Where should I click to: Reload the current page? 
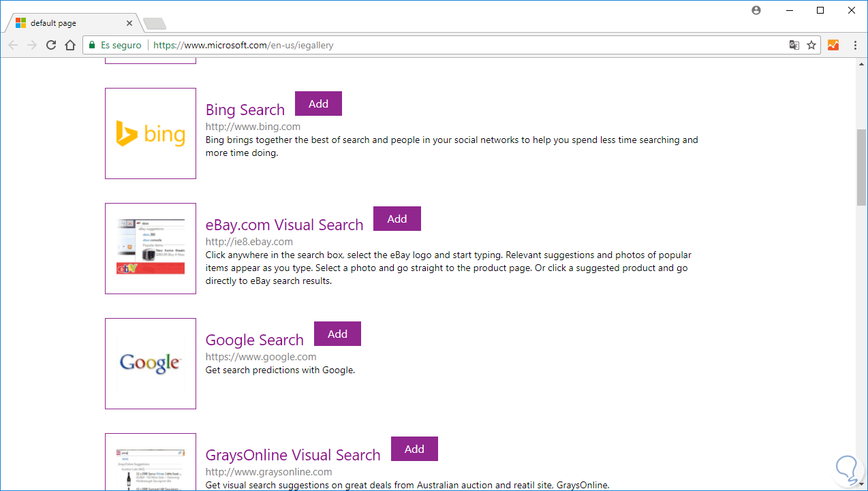click(x=50, y=45)
